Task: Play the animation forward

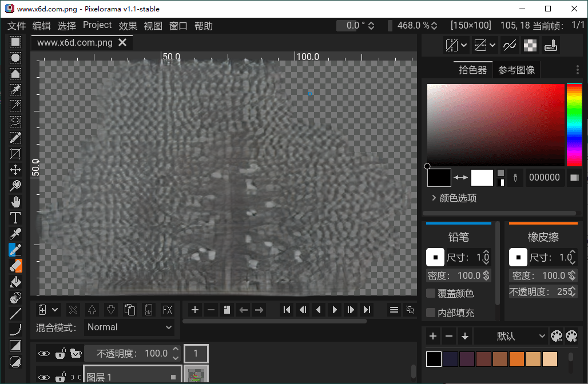Action: pyautogui.click(x=335, y=310)
